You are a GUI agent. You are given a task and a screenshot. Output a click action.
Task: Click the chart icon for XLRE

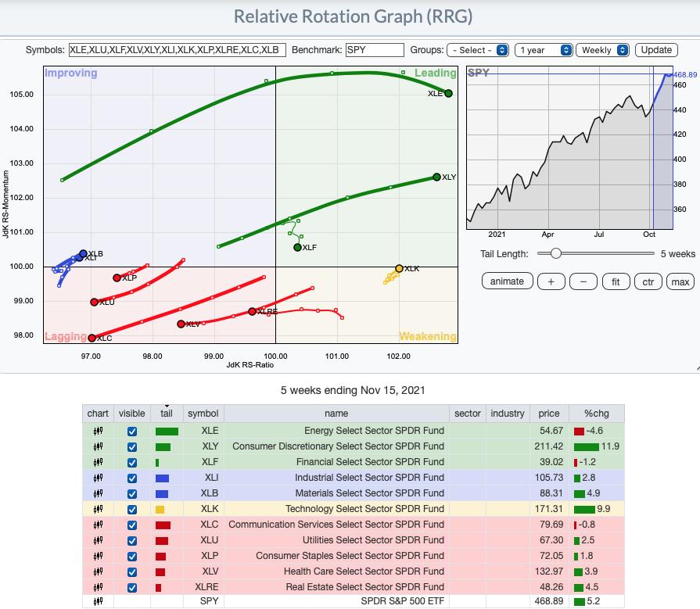tap(98, 586)
